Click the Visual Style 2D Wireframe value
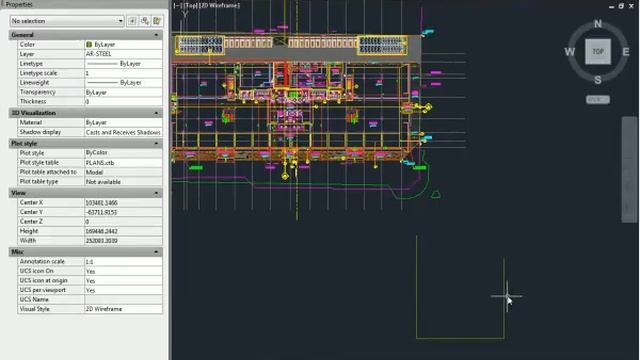 123,309
